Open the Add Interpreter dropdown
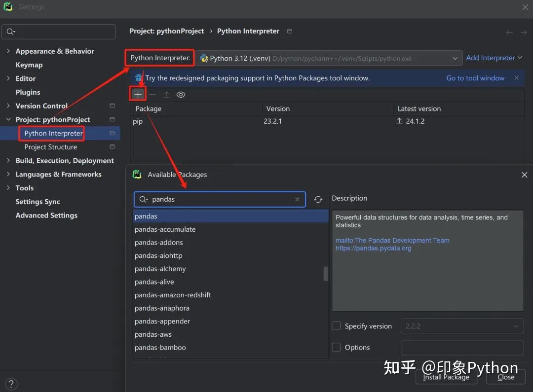 494,58
